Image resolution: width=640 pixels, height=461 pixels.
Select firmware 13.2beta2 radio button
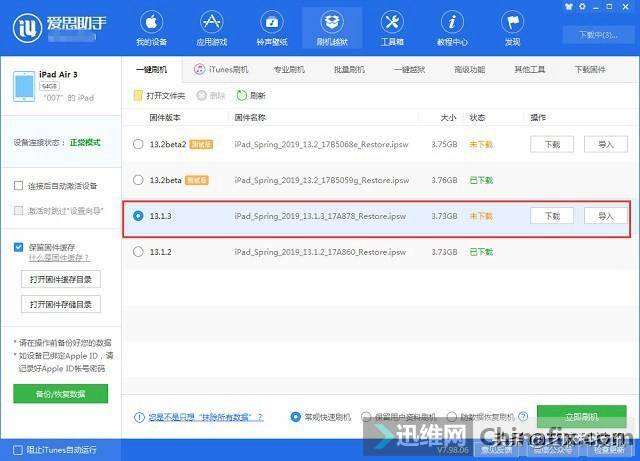point(138,144)
